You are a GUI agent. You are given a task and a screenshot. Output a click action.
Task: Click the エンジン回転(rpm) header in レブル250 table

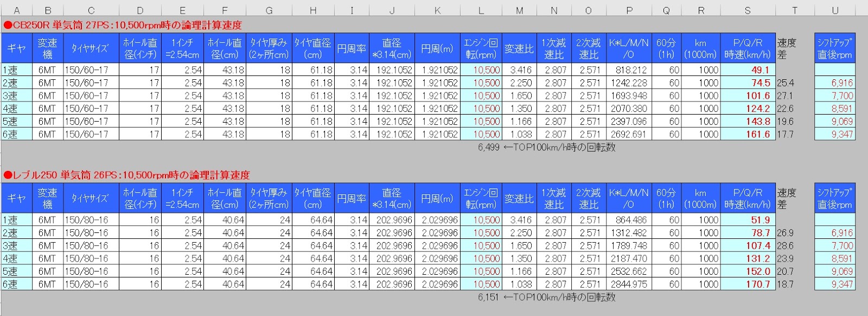point(481,198)
